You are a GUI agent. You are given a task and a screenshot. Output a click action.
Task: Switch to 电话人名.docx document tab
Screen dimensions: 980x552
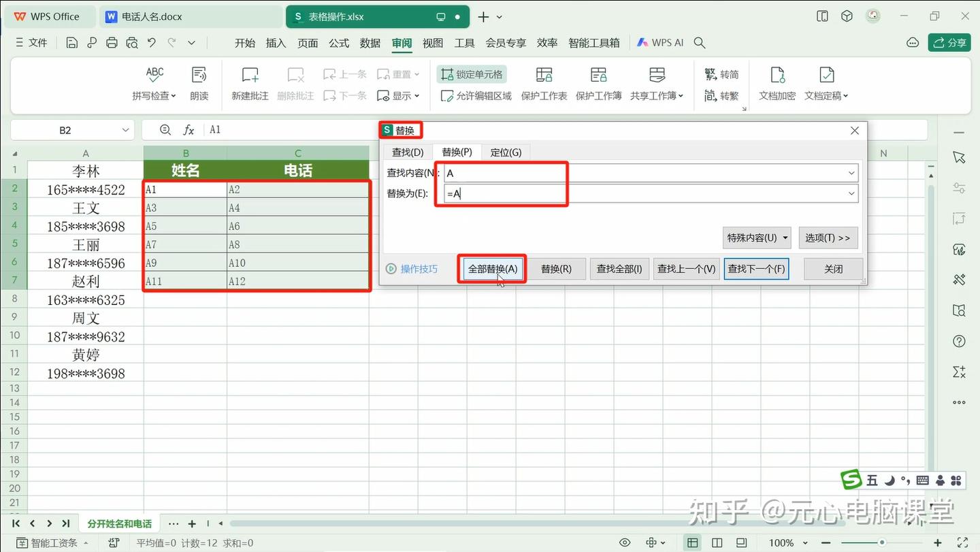(191, 16)
